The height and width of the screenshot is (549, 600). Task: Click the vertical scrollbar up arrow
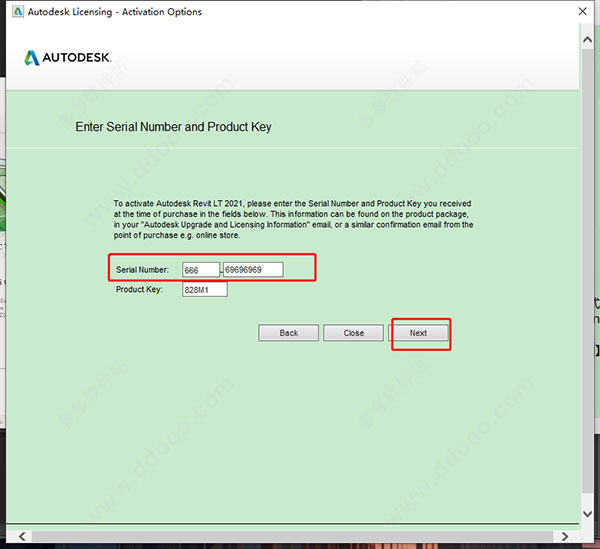click(x=587, y=40)
